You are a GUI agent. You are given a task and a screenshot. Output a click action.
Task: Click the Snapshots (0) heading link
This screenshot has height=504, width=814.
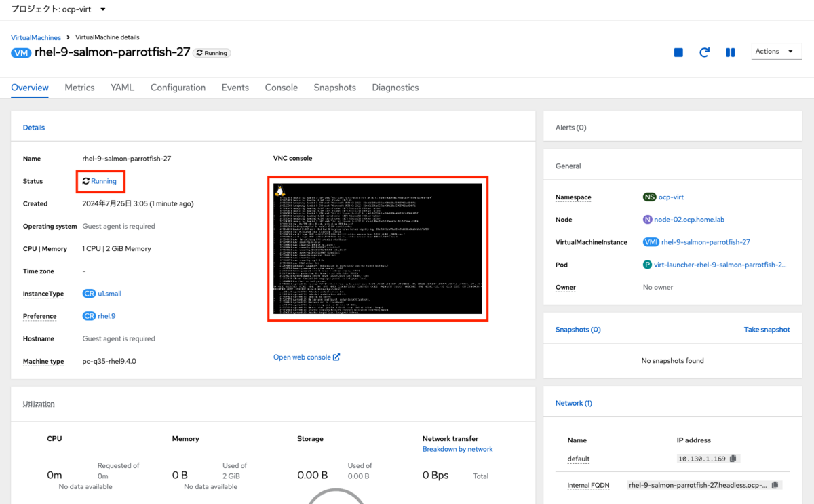pos(578,330)
